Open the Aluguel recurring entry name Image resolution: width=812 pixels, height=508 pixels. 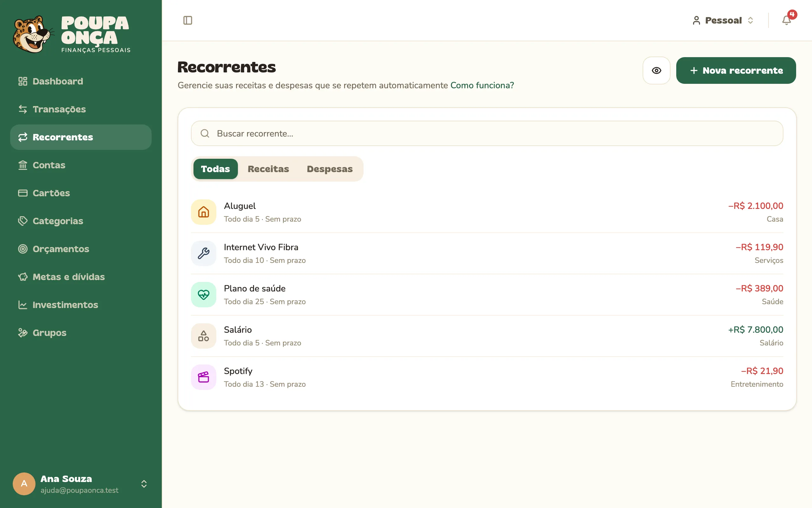[x=239, y=206]
